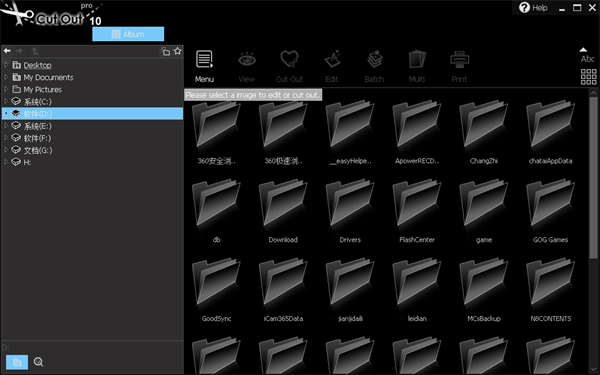The height and width of the screenshot is (375, 600).
Task: Select the db folder
Action: pyautogui.click(x=216, y=211)
